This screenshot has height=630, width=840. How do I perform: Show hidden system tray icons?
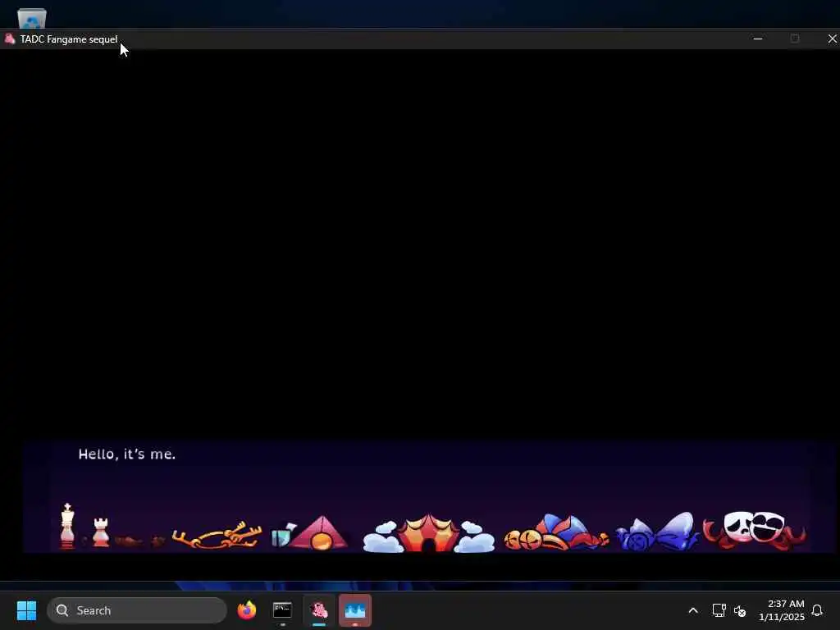pos(692,610)
